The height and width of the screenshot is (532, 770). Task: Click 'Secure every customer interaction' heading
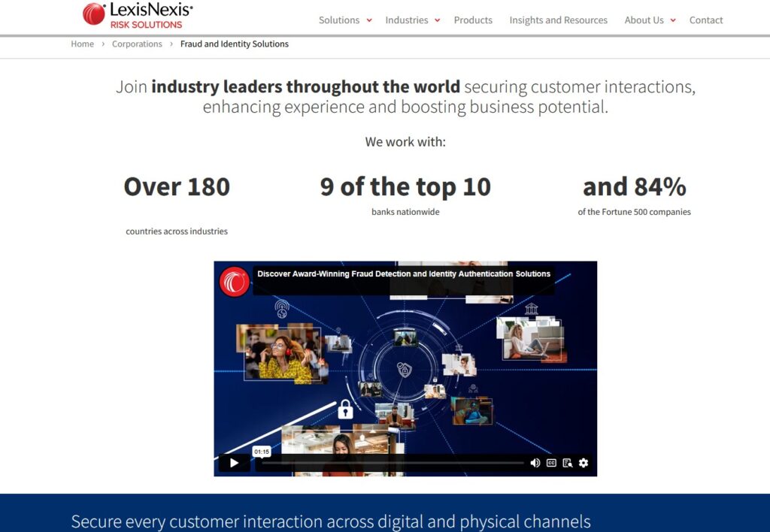tap(331, 521)
